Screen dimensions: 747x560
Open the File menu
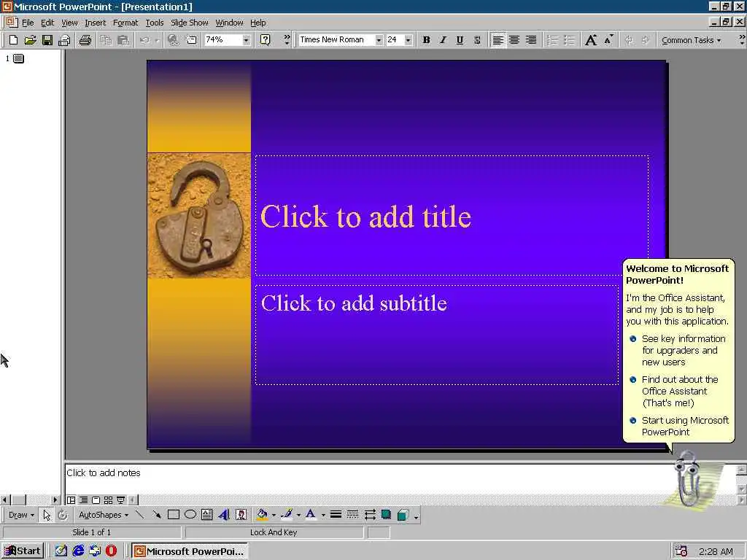28,23
